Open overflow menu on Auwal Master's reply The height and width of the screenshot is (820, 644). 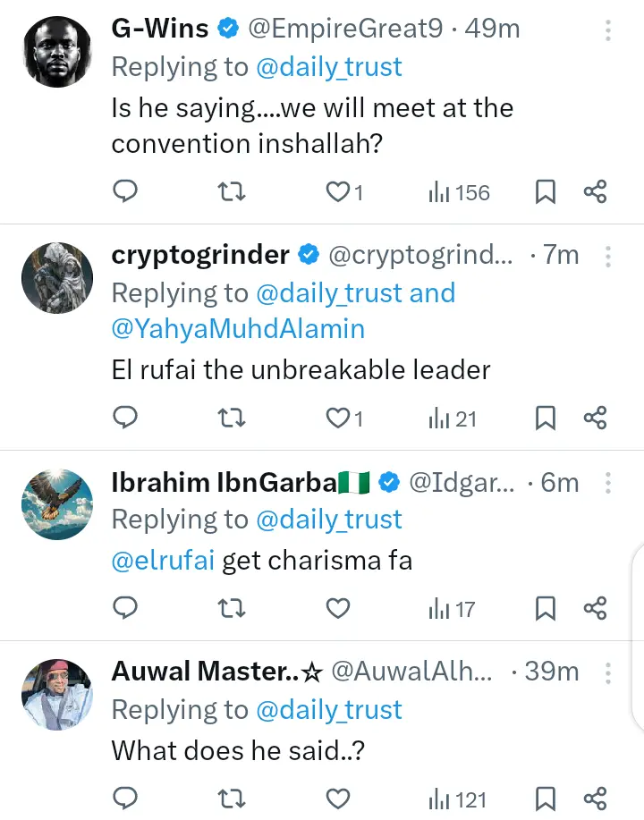608,672
